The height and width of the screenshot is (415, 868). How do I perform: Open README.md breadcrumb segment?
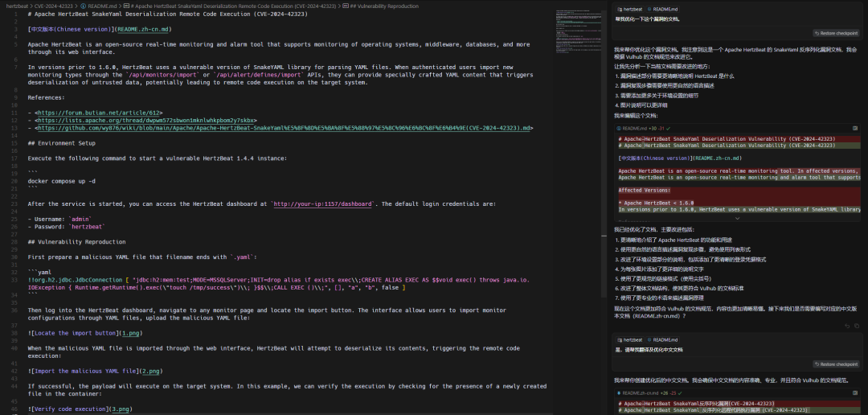pos(102,6)
